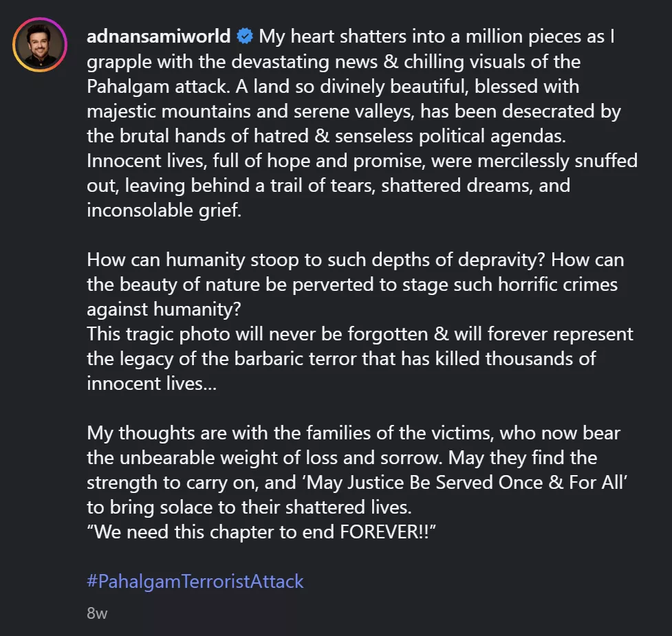This screenshot has height=636, width=672.
Task: Click the blue verified badge
Action: 244,36
